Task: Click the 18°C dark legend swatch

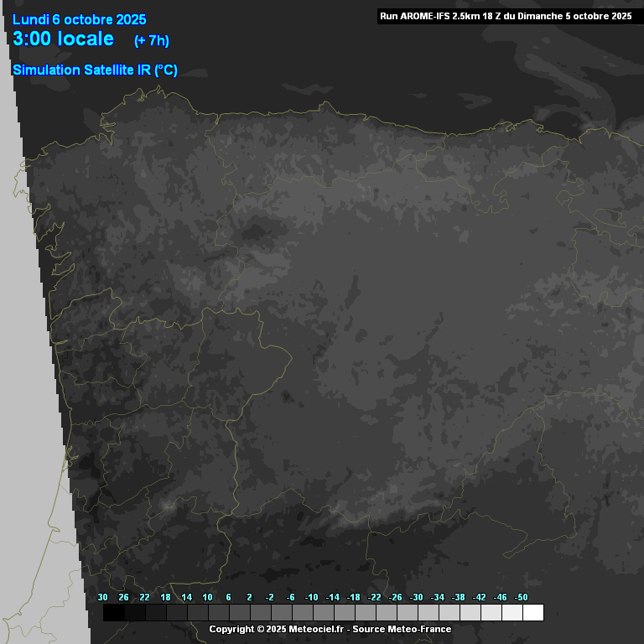Action: coord(176,612)
